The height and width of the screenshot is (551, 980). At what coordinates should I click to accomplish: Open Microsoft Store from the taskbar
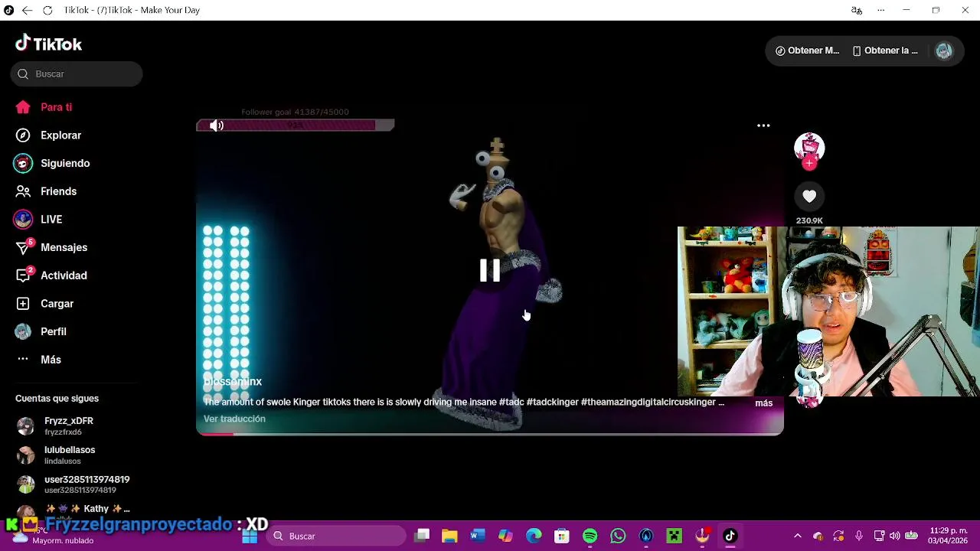(561, 536)
